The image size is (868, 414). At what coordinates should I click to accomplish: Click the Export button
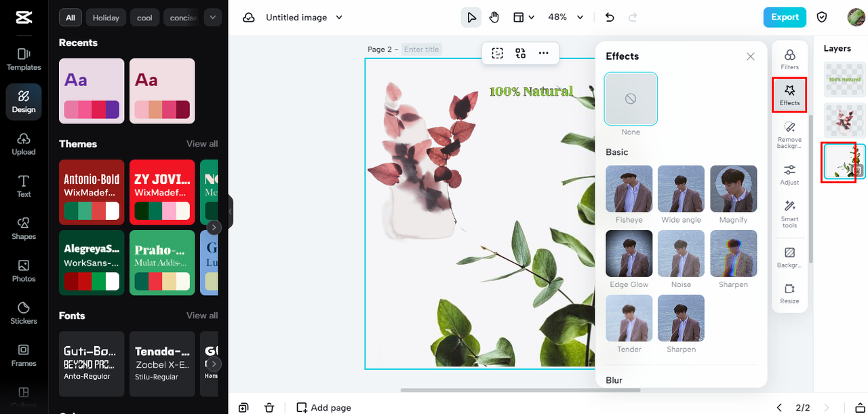[x=785, y=17]
